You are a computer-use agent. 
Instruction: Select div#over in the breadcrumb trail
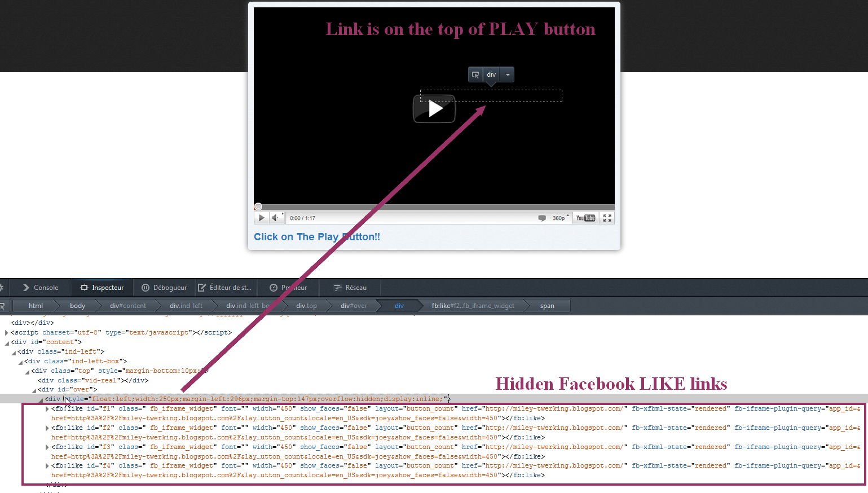(x=354, y=306)
